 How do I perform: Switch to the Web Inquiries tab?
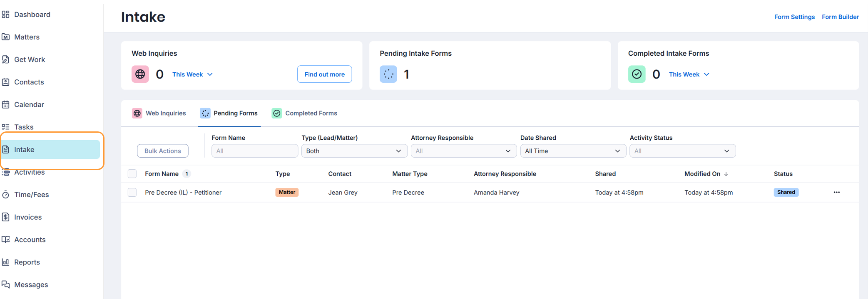click(x=159, y=113)
